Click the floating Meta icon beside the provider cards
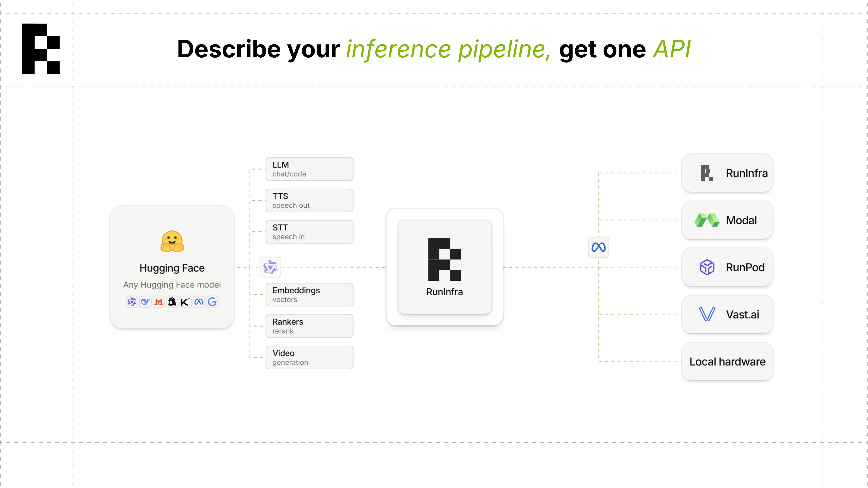868x488 pixels. point(598,247)
